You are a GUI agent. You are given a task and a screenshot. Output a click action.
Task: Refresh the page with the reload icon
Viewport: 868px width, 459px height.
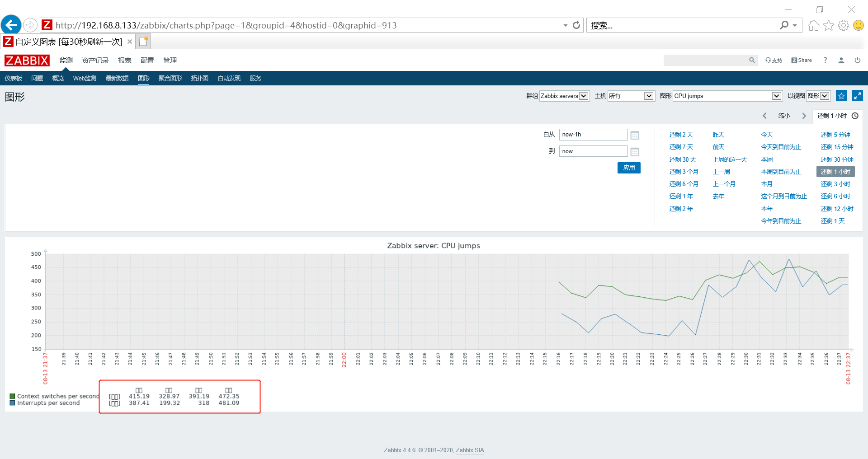pos(576,25)
